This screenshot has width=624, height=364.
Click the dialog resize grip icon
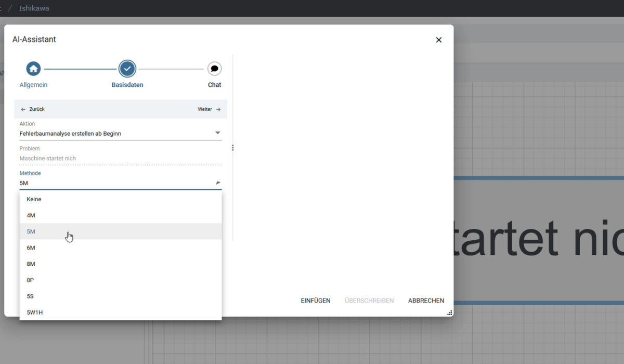tap(449, 313)
